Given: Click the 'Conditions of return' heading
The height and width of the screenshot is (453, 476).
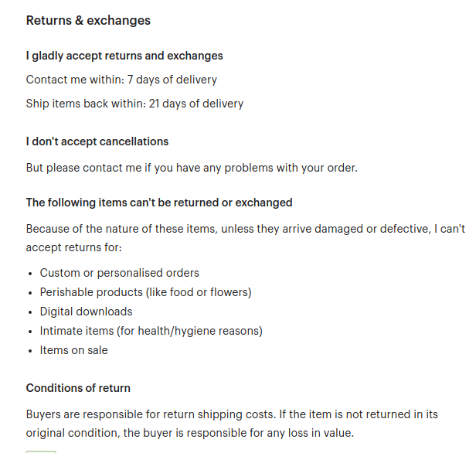Looking at the screenshot, I should [78, 388].
